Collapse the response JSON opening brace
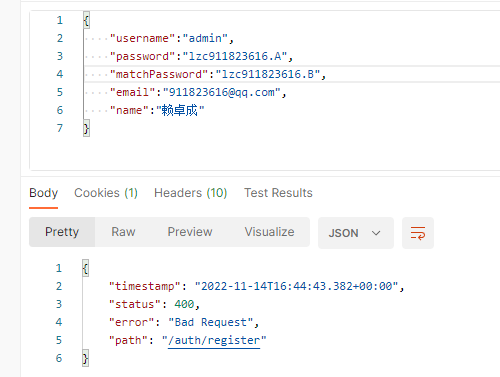Screen dimensions: 500x377 tap(85, 268)
